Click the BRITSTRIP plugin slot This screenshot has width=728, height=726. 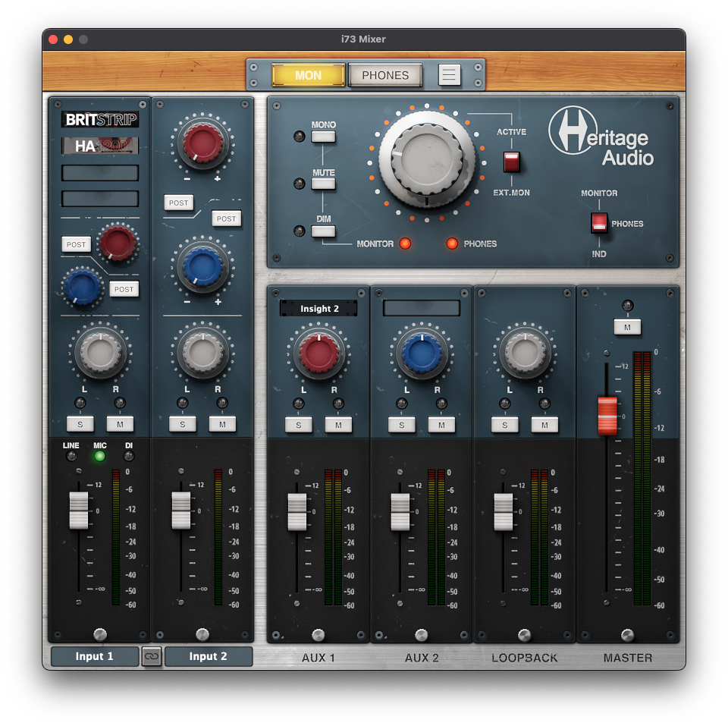(100, 119)
